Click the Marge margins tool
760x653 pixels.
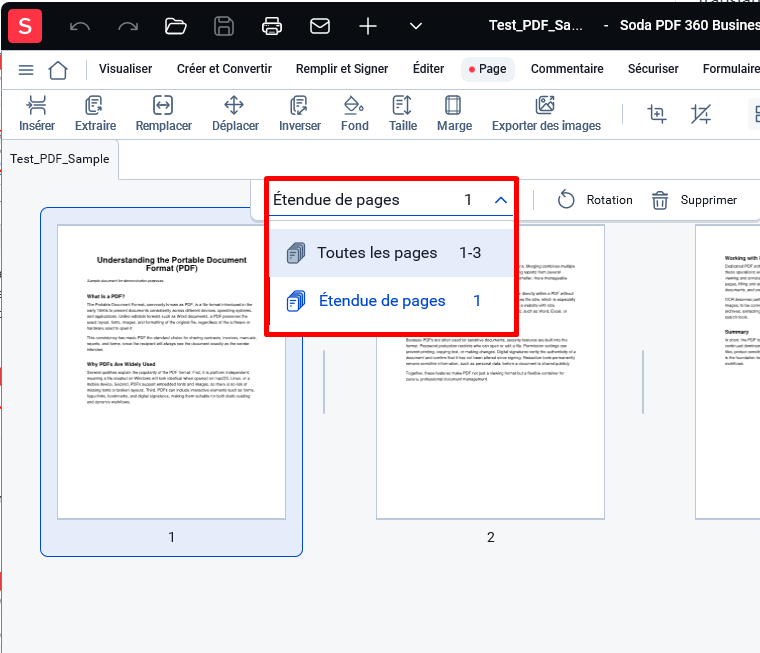[x=454, y=114]
